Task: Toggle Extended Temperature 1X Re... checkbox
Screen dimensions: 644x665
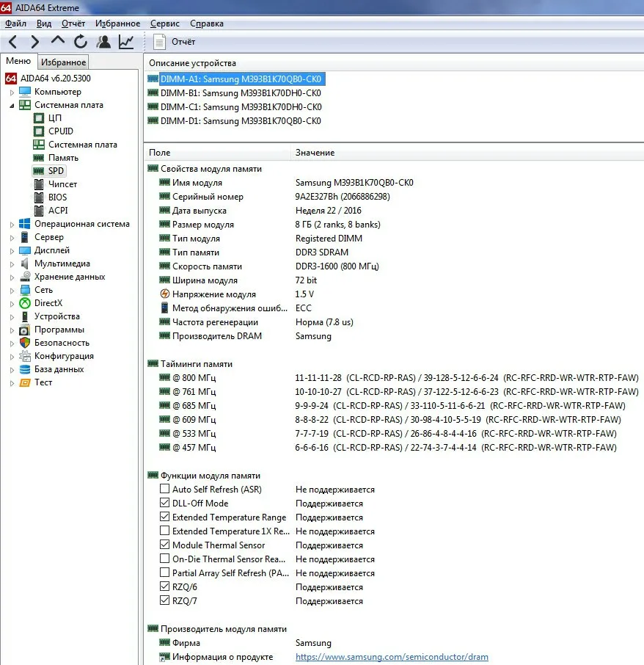Action: (x=164, y=531)
